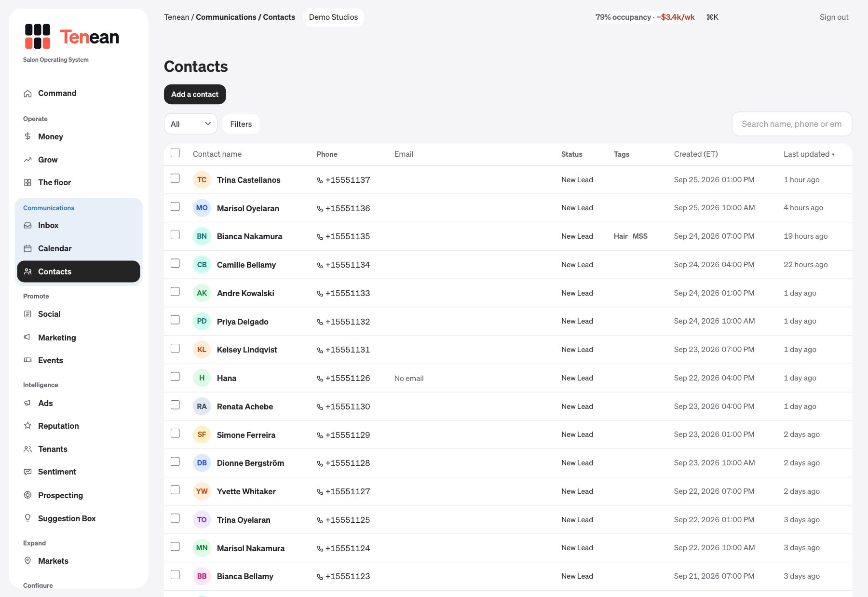Open the All filter dropdown
This screenshot has height=597, width=868.
tap(190, 124)
